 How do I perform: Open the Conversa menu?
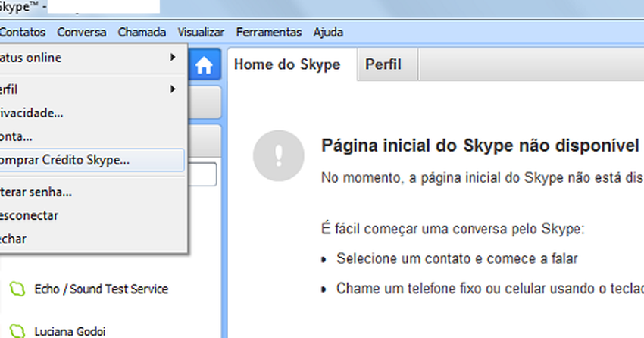pos(82,32)
